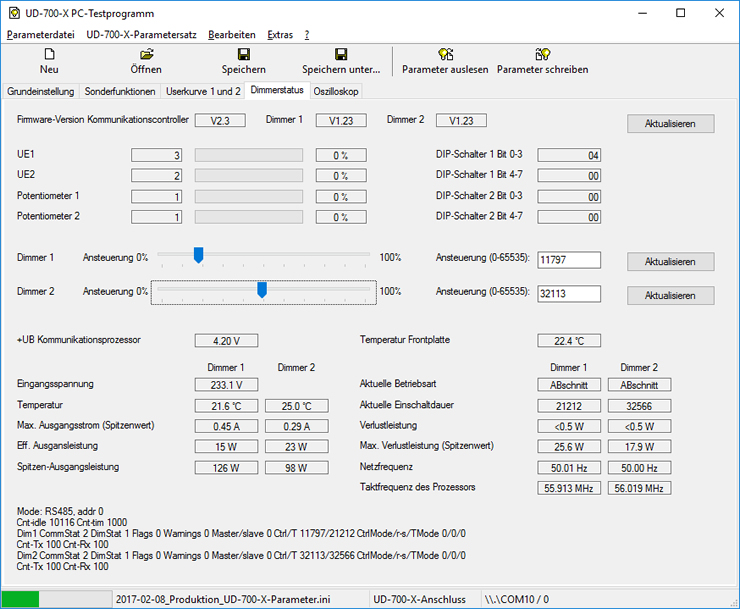This screenshot has height=609, width=740.
Task: Click Aktualisieren next to firmware versions
Action: (x=670, y=123)
